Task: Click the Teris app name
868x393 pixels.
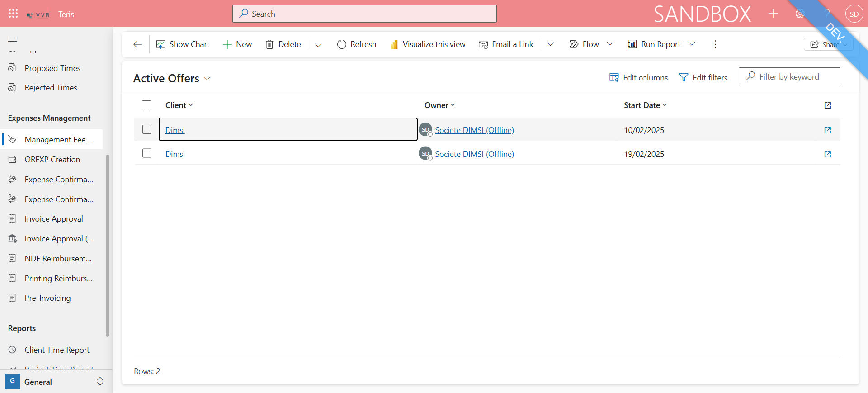Action: [x=66, y=14]
